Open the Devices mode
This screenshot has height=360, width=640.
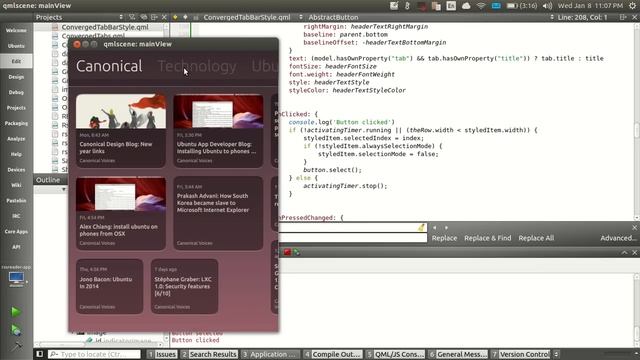pos(16,170)
